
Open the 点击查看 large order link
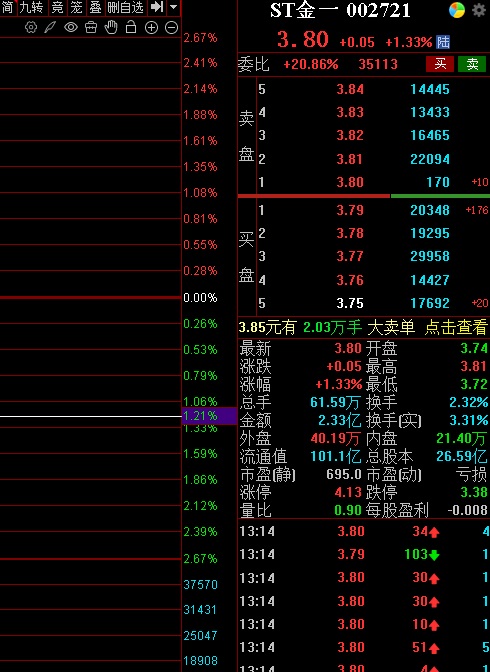point(456,327)
